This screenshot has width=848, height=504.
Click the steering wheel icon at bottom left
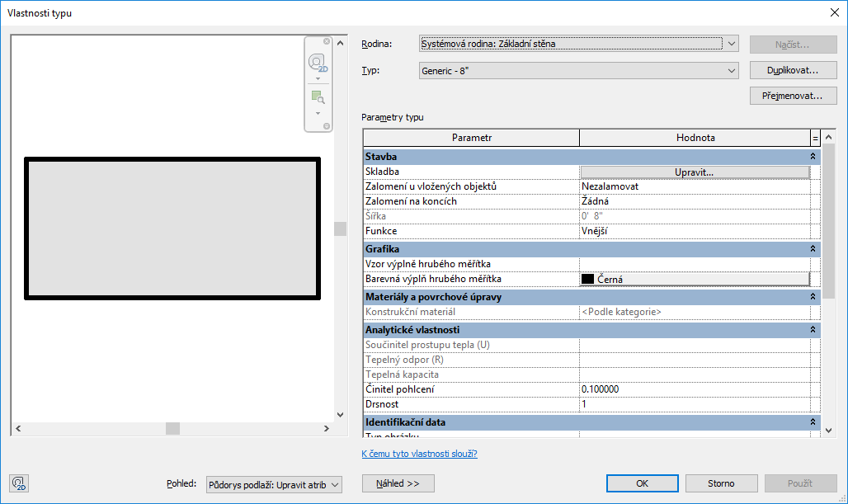pyautogui.click(x=19, y=483)
